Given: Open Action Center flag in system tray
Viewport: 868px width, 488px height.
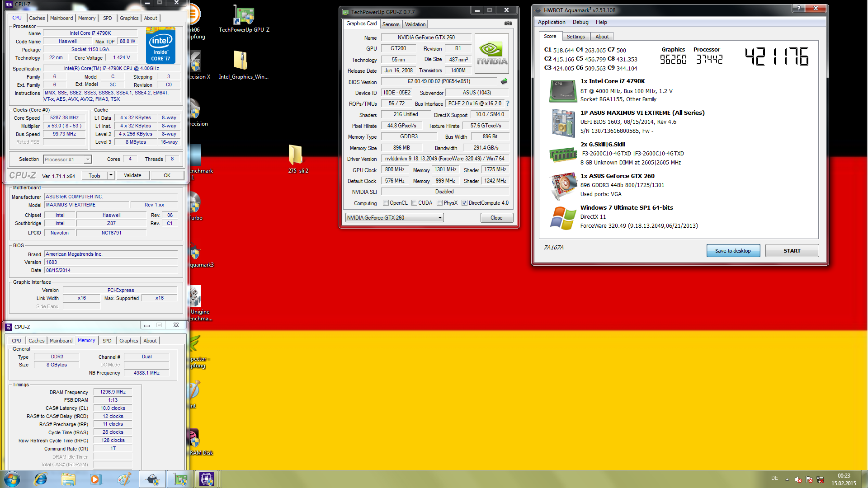Looking at the screenshot, I should (809, 479).
